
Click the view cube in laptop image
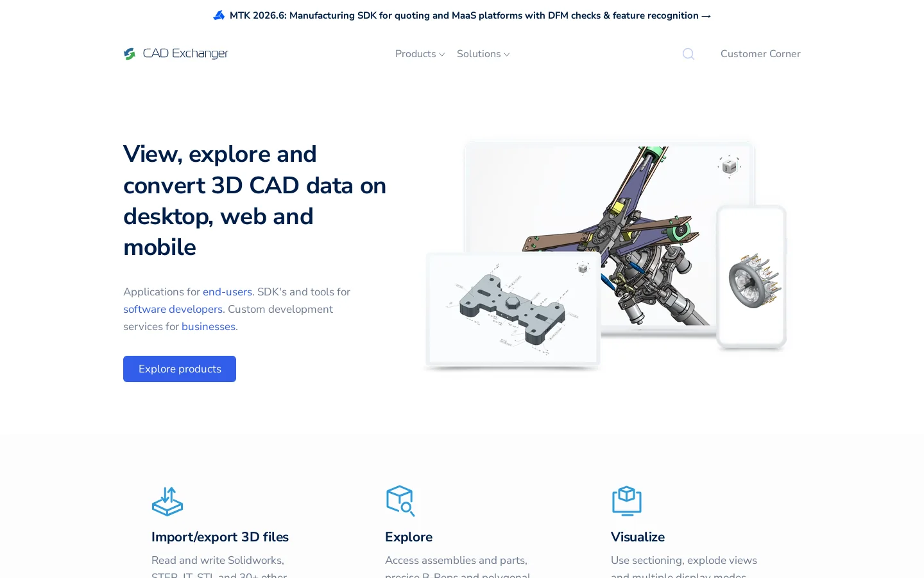tap(729, 166)
